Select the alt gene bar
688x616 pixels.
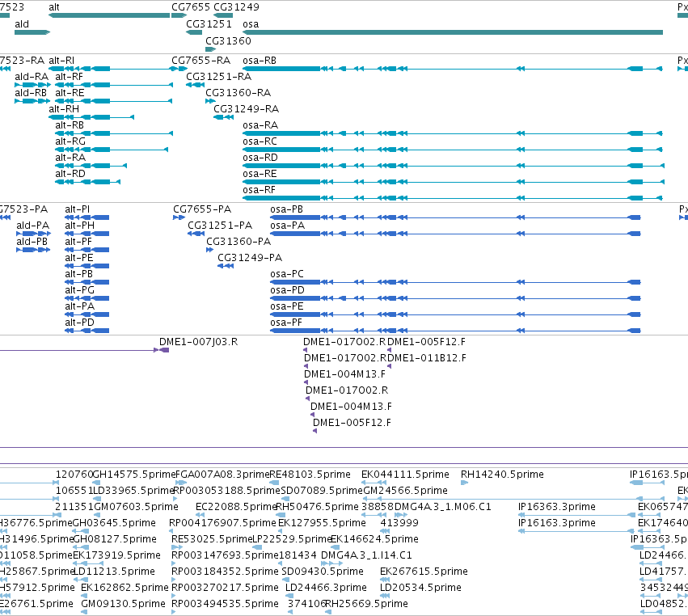click(109, 15)
